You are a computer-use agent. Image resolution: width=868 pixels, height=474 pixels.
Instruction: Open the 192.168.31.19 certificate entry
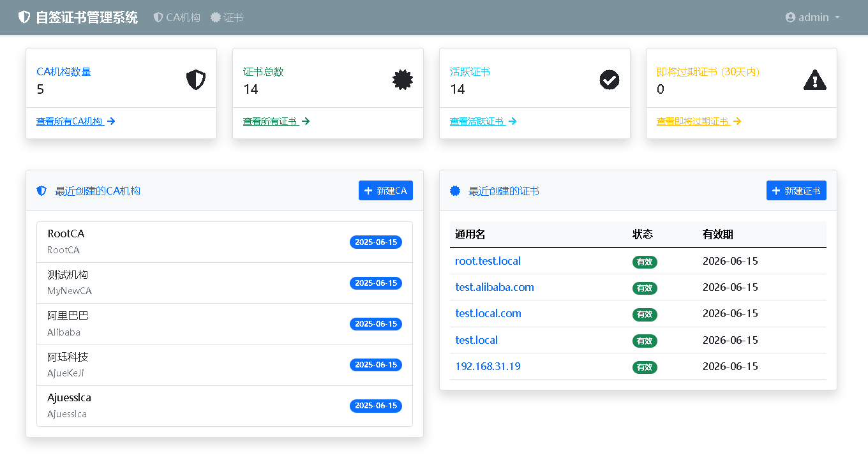pos(488,366)
